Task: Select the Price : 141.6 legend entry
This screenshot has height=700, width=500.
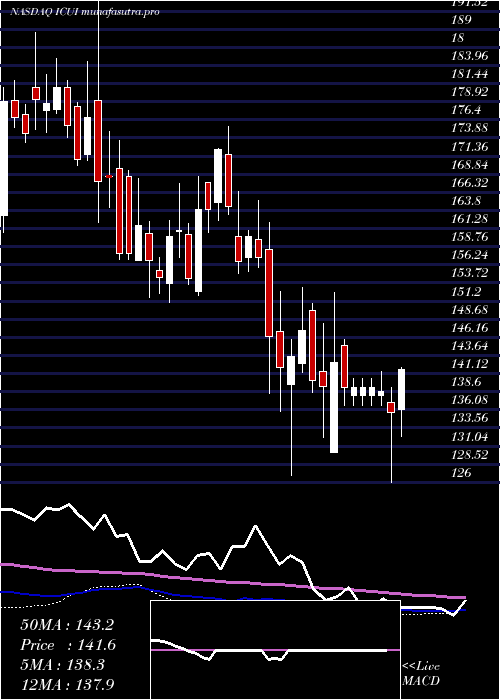Action: click(68, 645)
